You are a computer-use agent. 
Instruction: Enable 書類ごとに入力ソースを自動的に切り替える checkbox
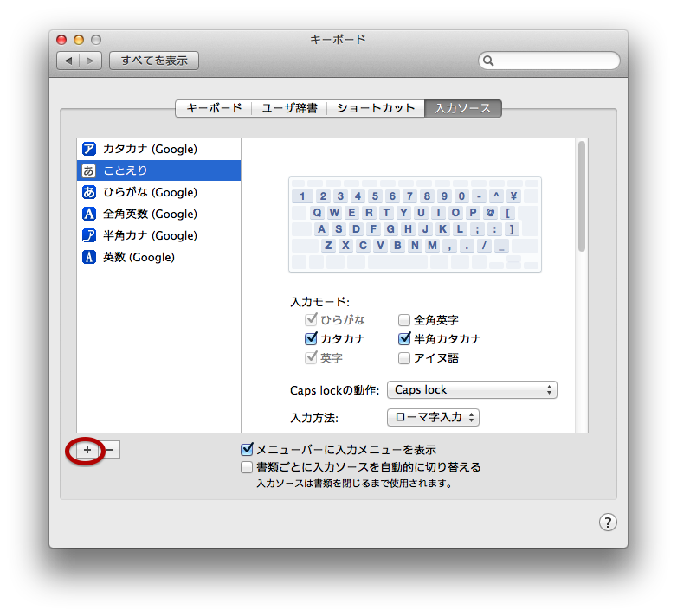click(x=247, y=467)
